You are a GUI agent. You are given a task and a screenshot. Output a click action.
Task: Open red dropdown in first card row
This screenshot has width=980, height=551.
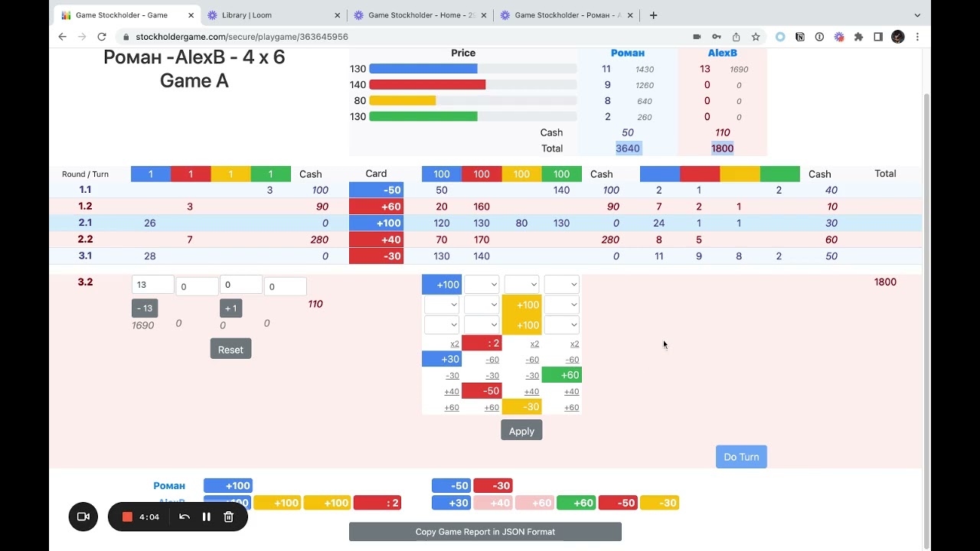coord(482,285)
